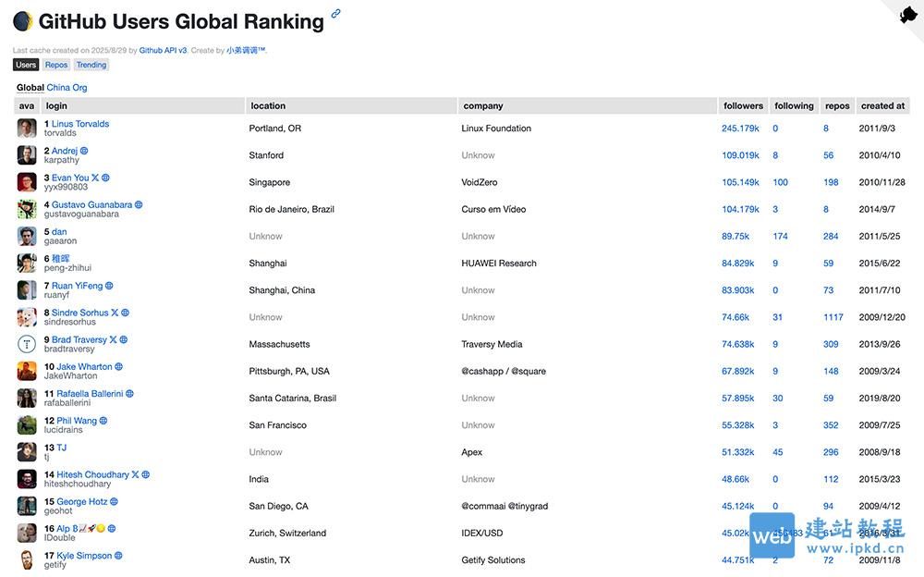The width and height of the screenshot is (924, 577).
Task: Click TJ's 51.332k followers count
Action: 737,452
